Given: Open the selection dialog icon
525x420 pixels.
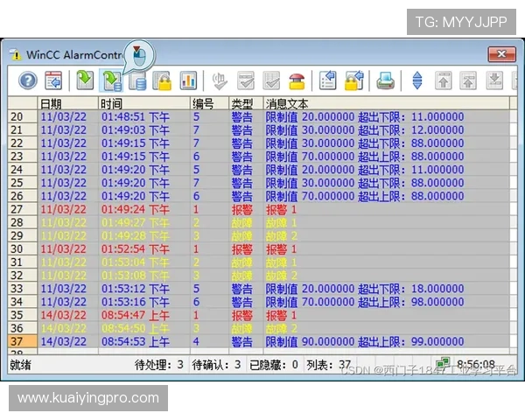Looking at the screenshot, I should (x=328, y=80).
